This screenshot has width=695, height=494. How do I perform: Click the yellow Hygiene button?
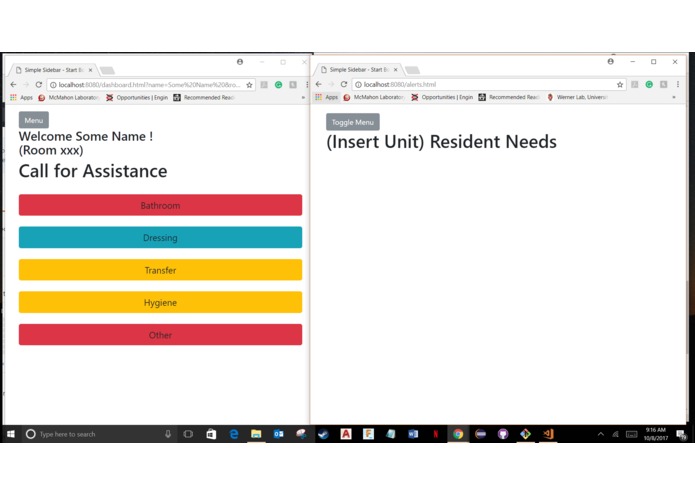coord(160,302)
